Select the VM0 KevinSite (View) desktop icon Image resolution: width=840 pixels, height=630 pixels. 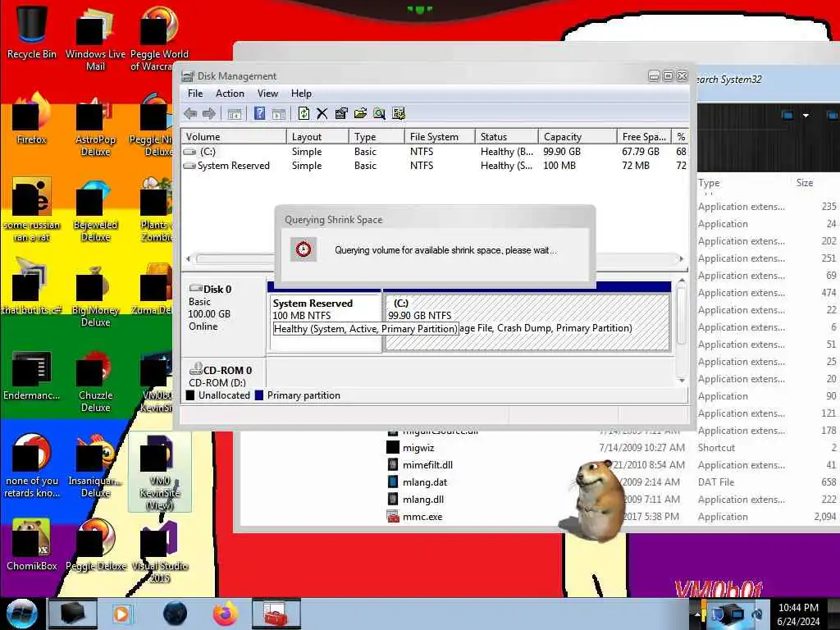click(x=160, y=472)
